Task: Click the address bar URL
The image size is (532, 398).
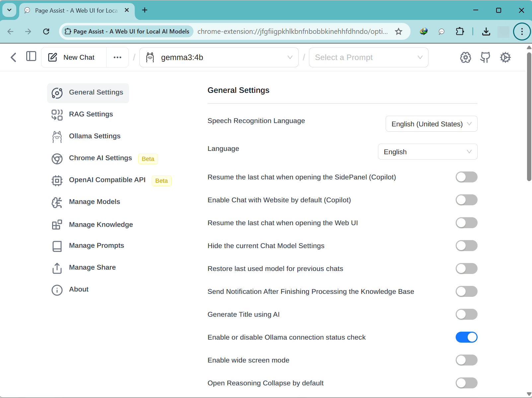Action: point(292,32)
